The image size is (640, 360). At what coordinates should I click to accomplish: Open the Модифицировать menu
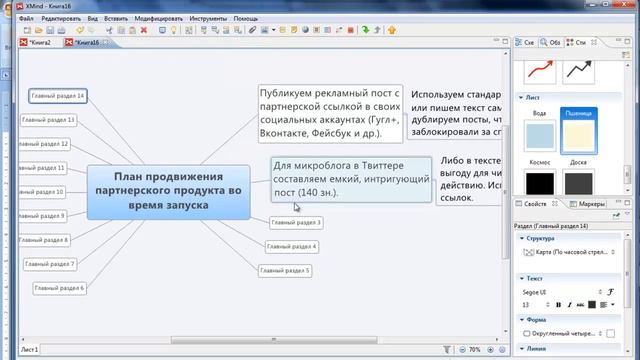click(158, 19)
